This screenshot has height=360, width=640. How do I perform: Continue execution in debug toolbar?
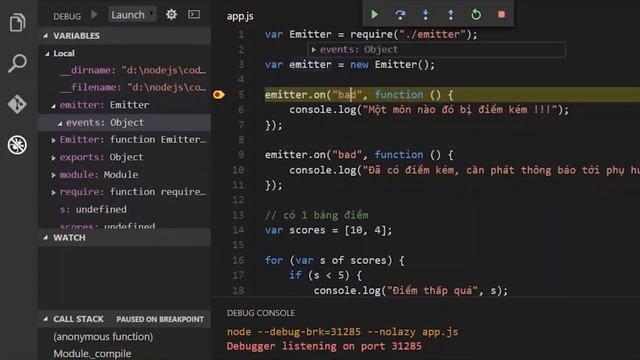pyautogui.click(x=374, y=15)
